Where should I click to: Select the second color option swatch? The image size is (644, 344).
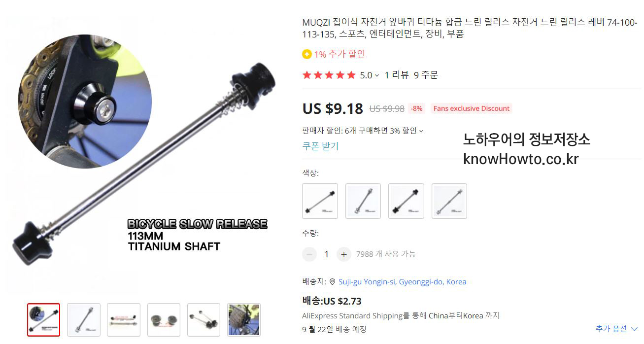click(363, 201)
